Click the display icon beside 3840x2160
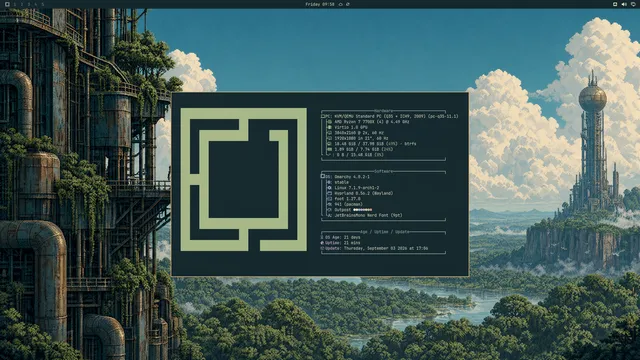Screen dimensions: 640x360 coord(329,133)
